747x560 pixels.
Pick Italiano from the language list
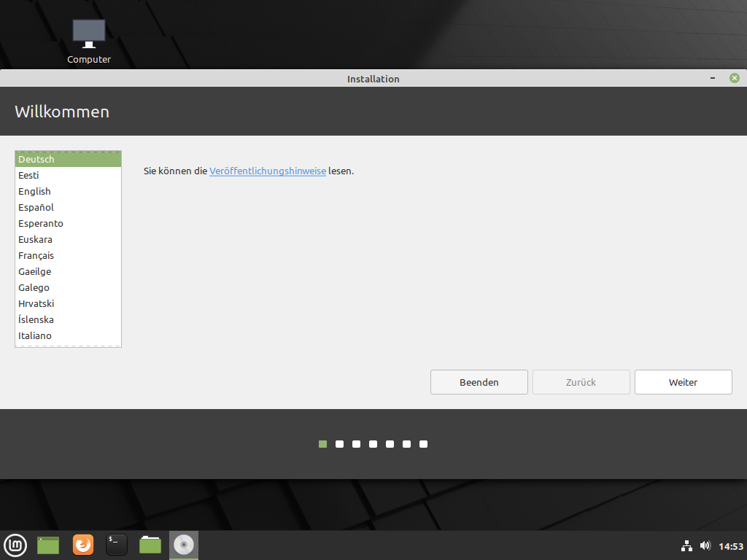click(x=35, y=336)
